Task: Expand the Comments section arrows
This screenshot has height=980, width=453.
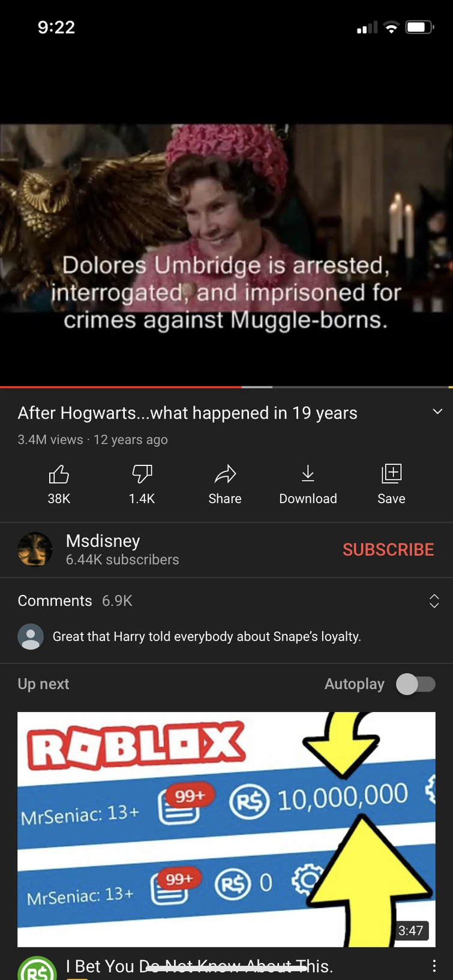Action: [434, 601]
